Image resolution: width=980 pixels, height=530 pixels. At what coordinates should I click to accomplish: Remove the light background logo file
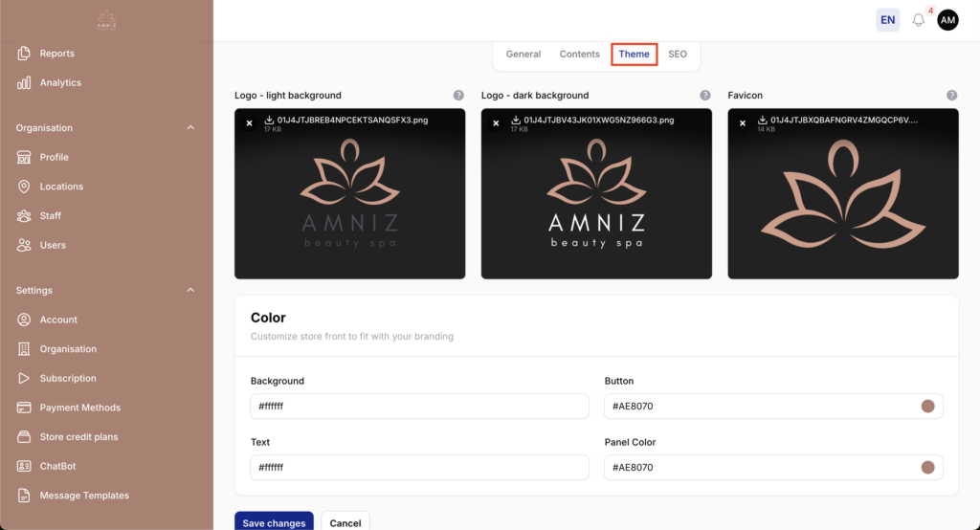[x=249, y=122]
